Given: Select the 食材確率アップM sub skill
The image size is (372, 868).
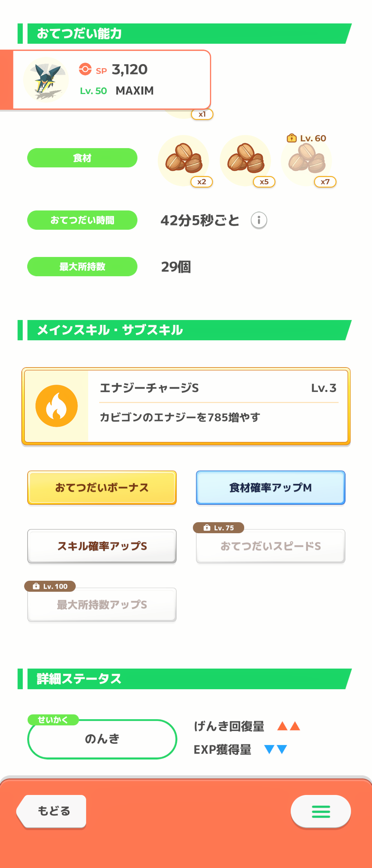Looking at the screenshot, I should [x=271, y=488].
